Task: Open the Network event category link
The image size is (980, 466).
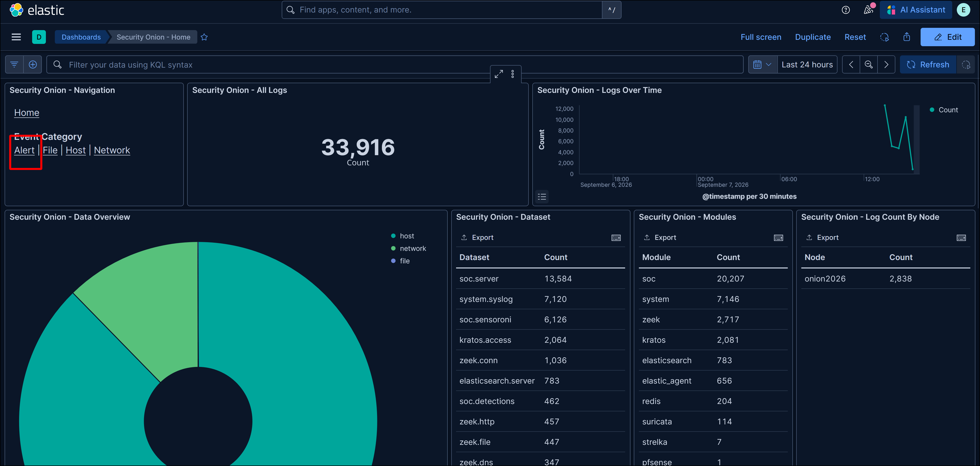Action: pos(112,150)
